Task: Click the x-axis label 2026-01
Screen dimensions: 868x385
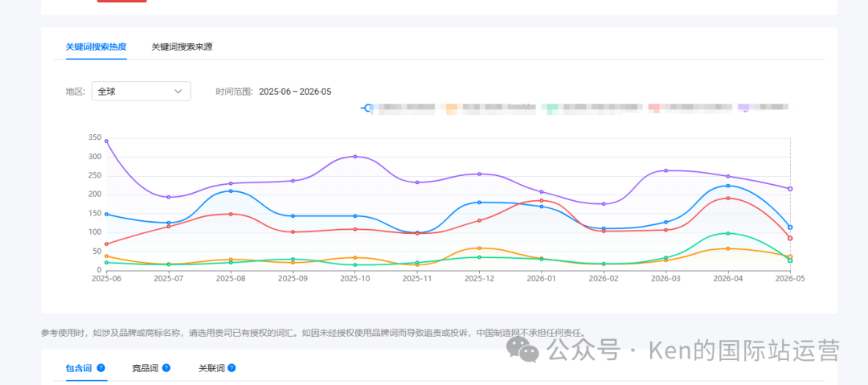Action: 542,279
